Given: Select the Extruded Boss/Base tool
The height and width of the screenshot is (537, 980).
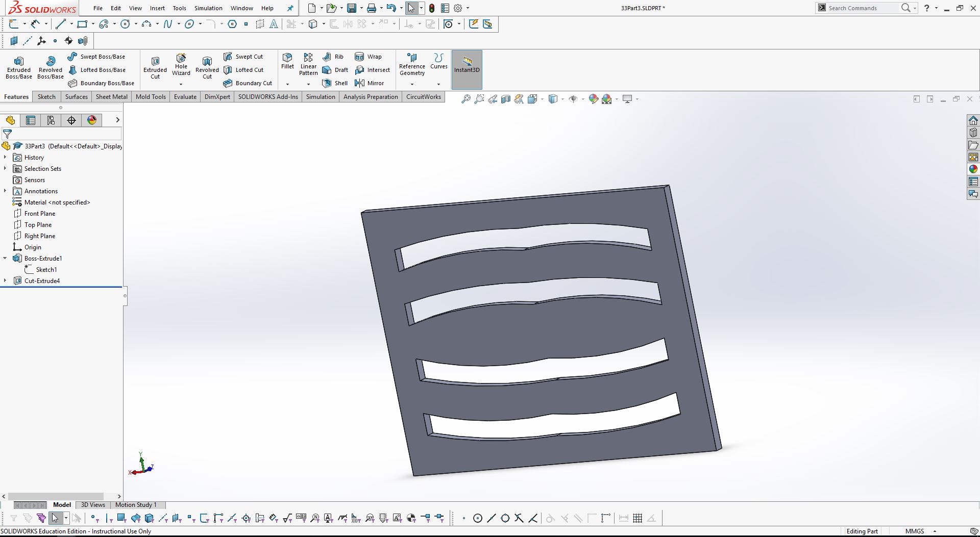Looking at the screenshot, I should (19, 67).
